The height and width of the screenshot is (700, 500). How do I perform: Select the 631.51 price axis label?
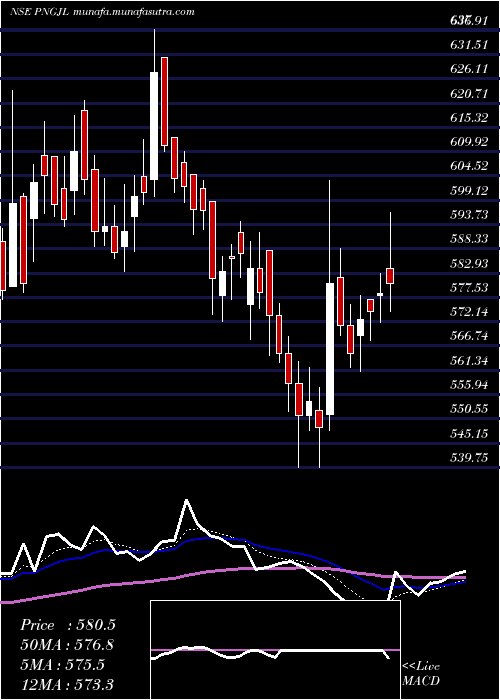point(469,45)
